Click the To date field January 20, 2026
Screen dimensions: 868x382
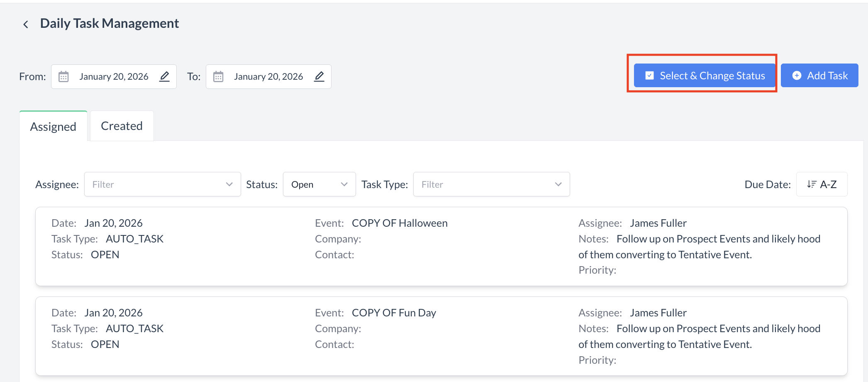coord(268,77)
